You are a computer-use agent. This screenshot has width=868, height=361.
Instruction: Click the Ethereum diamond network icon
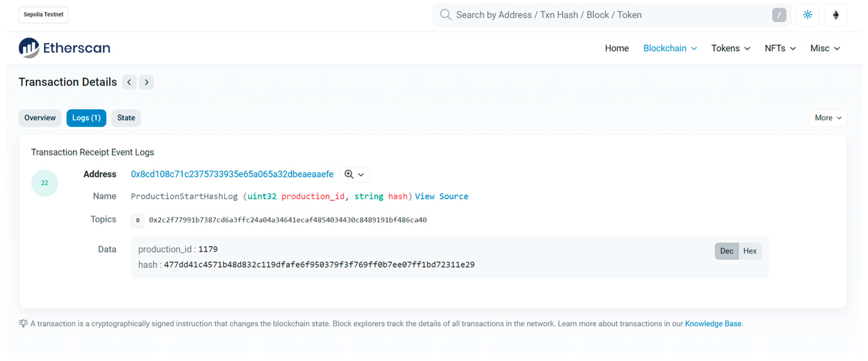point(835,15)
